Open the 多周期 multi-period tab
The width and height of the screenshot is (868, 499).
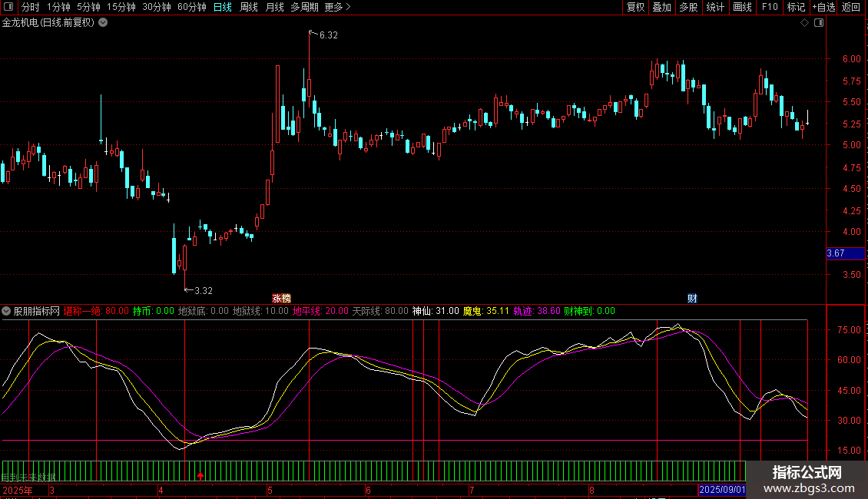(x=305, y=7)
